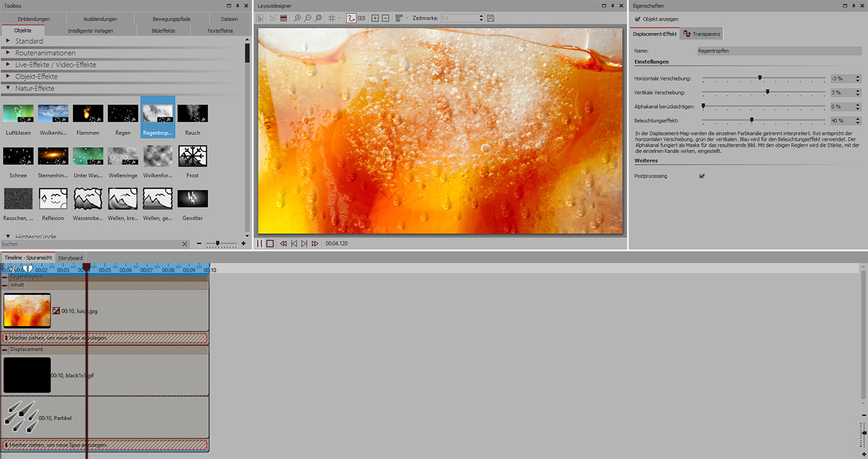Toggle the Postprocessing checkbox

pos(702,176)
